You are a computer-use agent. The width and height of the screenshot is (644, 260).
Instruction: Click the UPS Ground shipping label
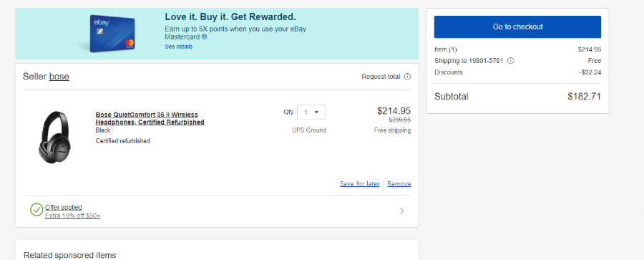point(309,130)
